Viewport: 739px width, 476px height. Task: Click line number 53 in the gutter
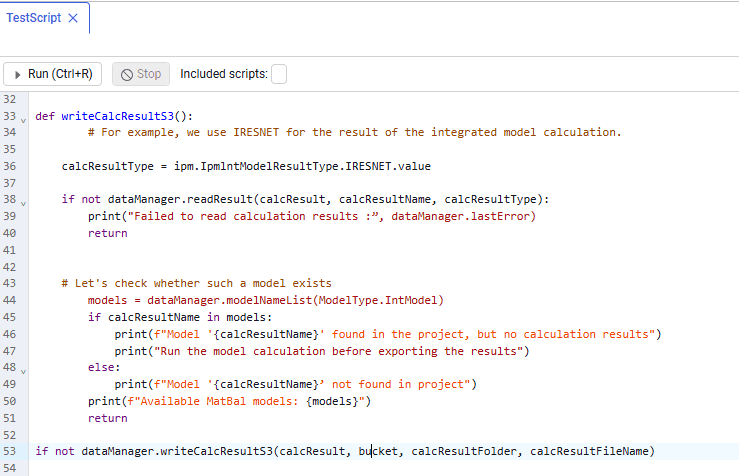(x=9, y=451)
